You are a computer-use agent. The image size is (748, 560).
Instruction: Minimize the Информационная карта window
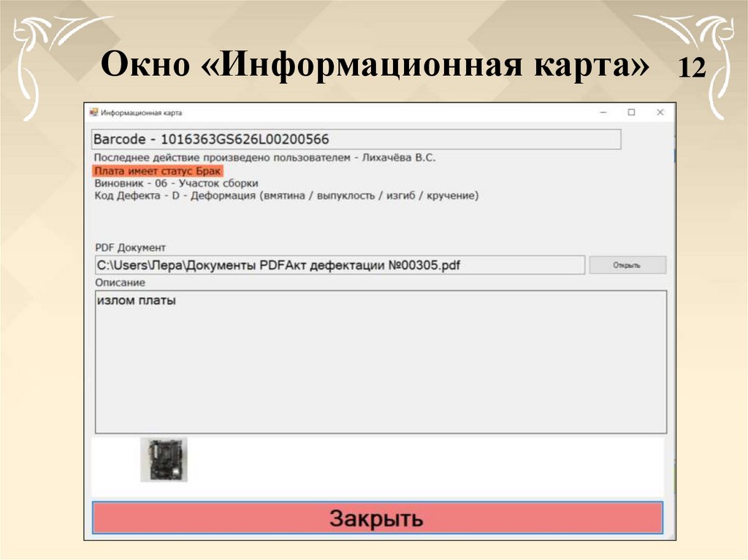pos(603,112)
